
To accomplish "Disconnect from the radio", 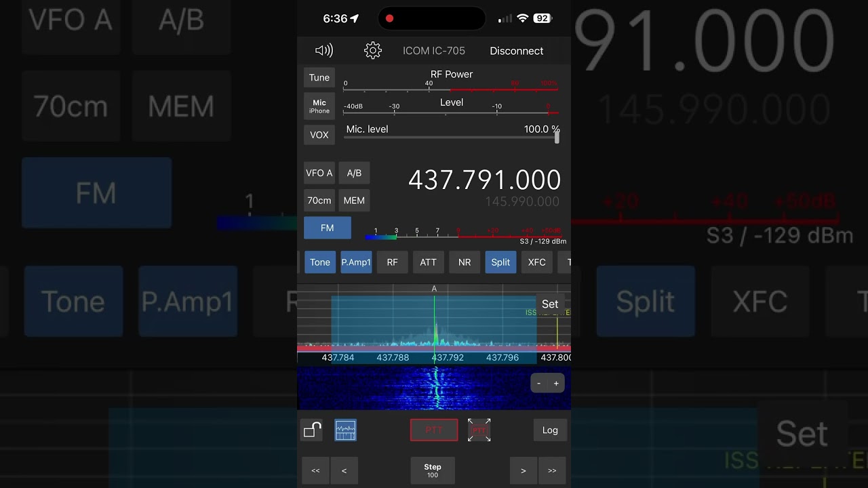I will (517, 51).
